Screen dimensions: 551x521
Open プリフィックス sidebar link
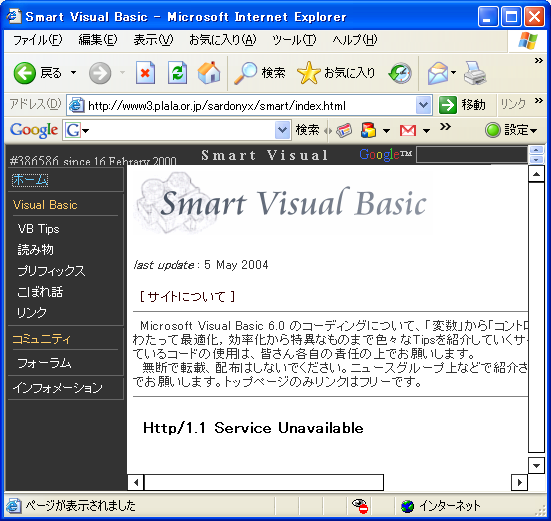point(51,271)
